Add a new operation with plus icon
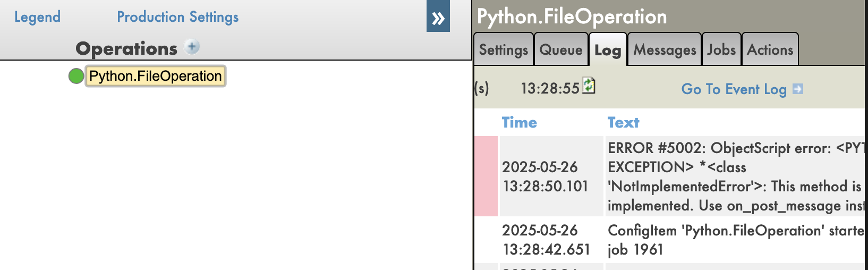 [x=192, y=47]
